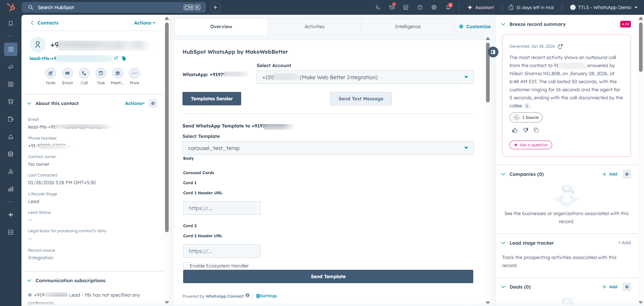The image size is (644, 306).
Task: Click the Send Text Message button
Action: point(361,99)
